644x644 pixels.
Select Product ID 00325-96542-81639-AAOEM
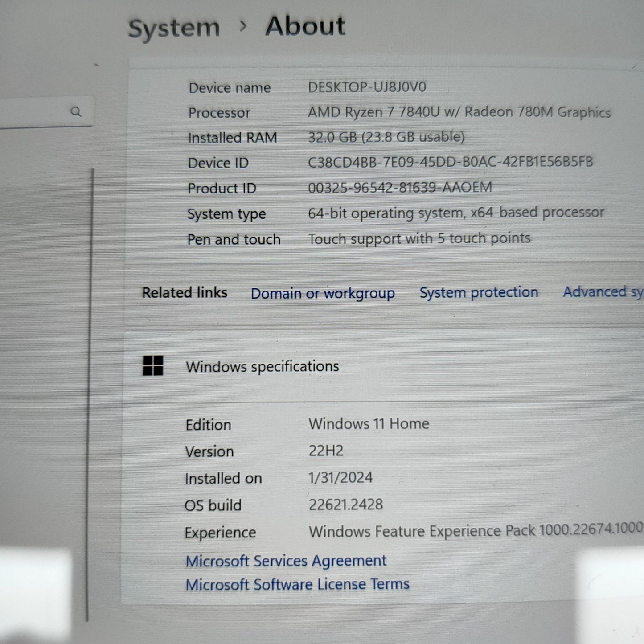pyautogui.click(x=400, y=187)
